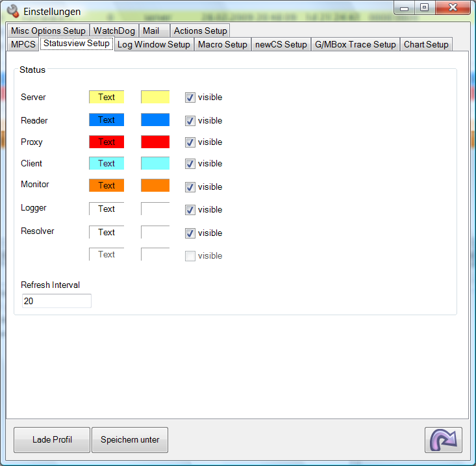476x466 pixels.
Task: Pick the blue Reader Text color swatch
Action: click(x=106, y=120)
